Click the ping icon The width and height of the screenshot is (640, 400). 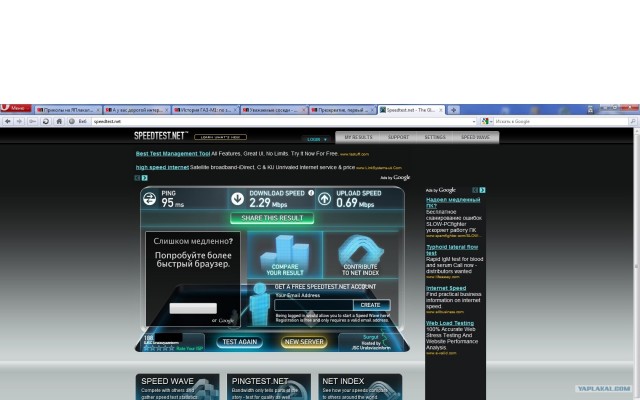point(150,199)
